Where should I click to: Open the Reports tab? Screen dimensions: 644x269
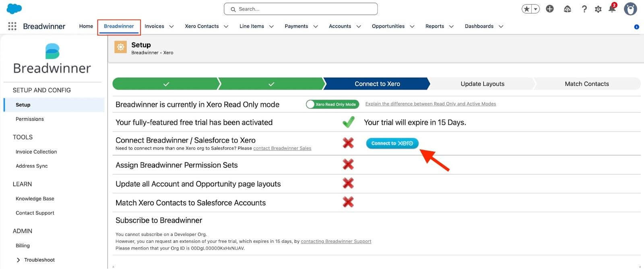click(x=435, y=26)
